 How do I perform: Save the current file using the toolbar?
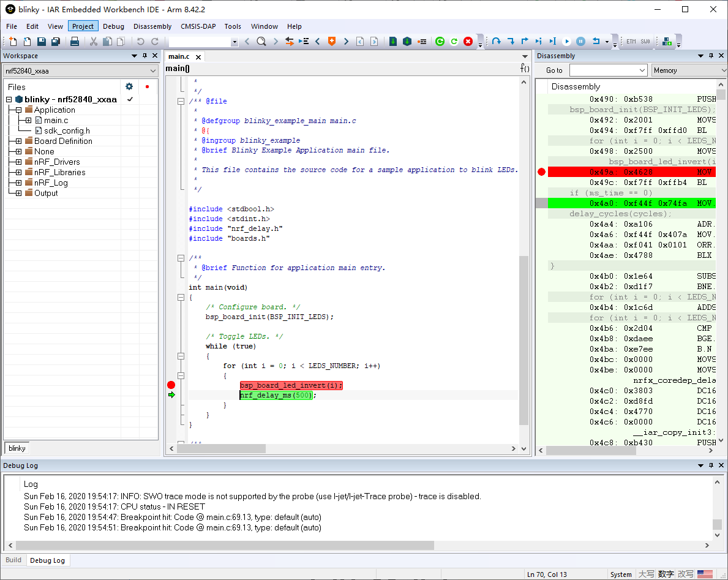pyautogui.click(x=41, y=41)
